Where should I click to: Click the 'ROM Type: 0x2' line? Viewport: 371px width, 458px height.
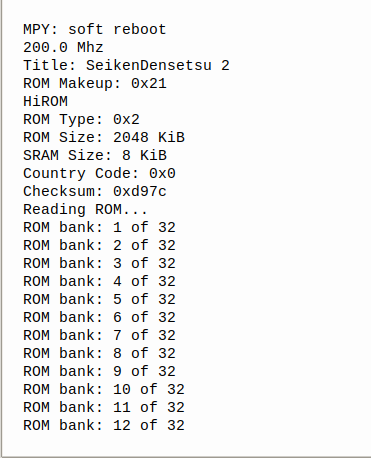click(81, 119)
